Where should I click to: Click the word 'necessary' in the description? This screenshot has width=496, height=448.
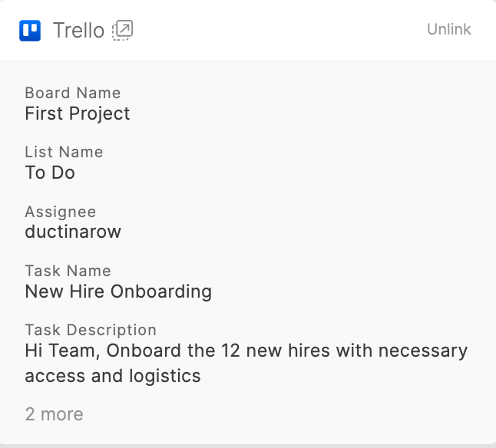click(x=423, y=351)
